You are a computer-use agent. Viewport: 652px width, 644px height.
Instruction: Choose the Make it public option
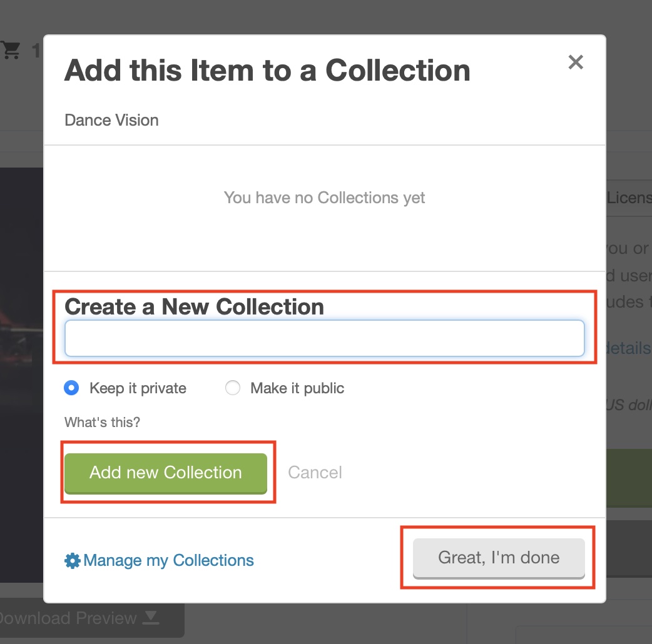pos(233,388)
